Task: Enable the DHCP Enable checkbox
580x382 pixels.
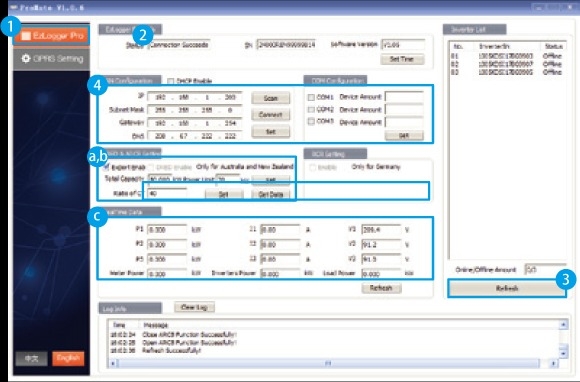Action: tap(171, 81)
